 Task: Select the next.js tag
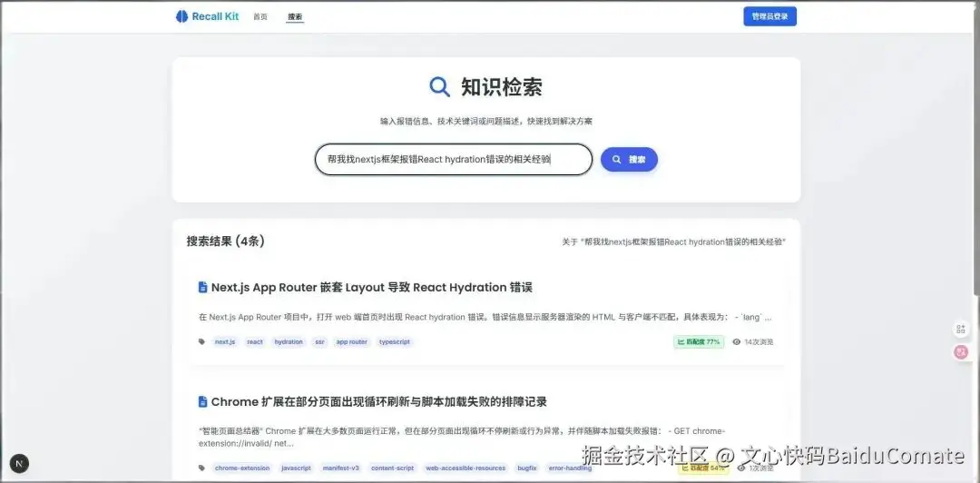[225, 342]
